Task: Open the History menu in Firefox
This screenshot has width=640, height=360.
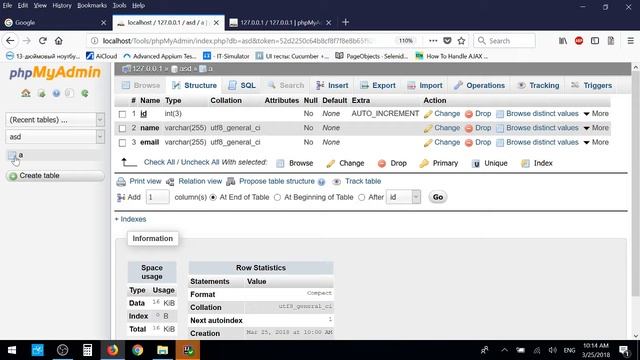Action: pos(62,6)
